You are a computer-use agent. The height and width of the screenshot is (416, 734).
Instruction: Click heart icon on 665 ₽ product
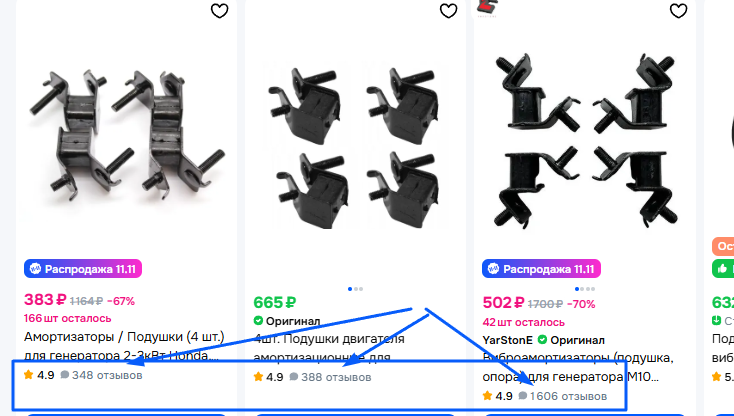(448, 10)
